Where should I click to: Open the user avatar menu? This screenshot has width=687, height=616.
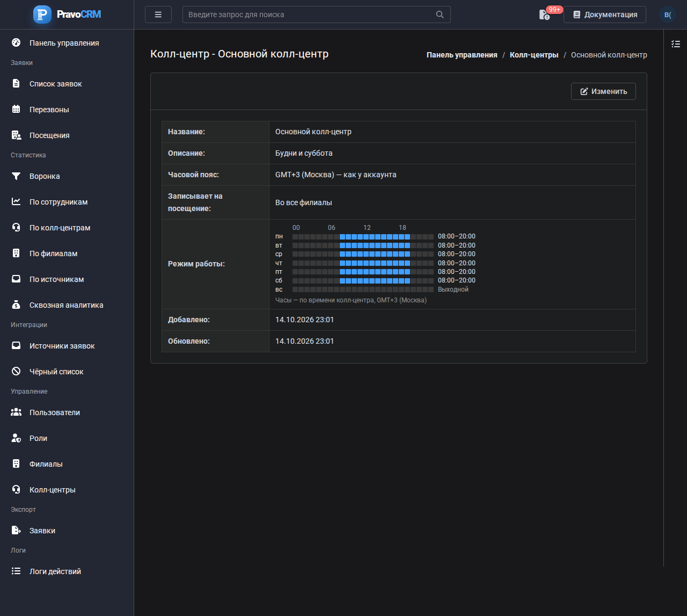[x=668, y=15]
